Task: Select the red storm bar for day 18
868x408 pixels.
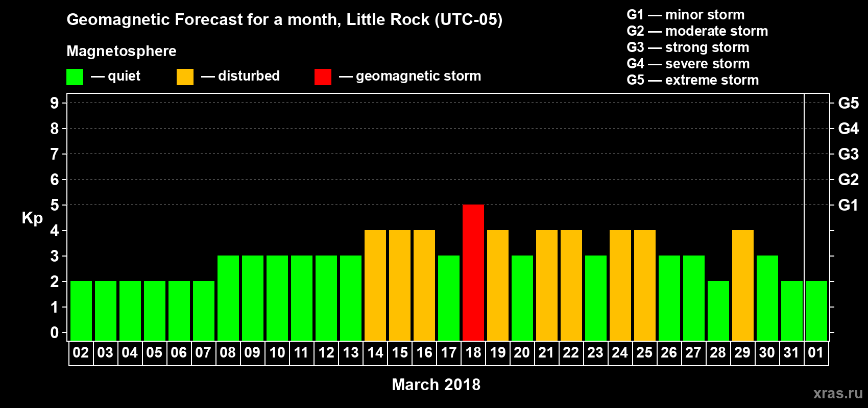Action: pyautogui.click(x=473, y=272)
